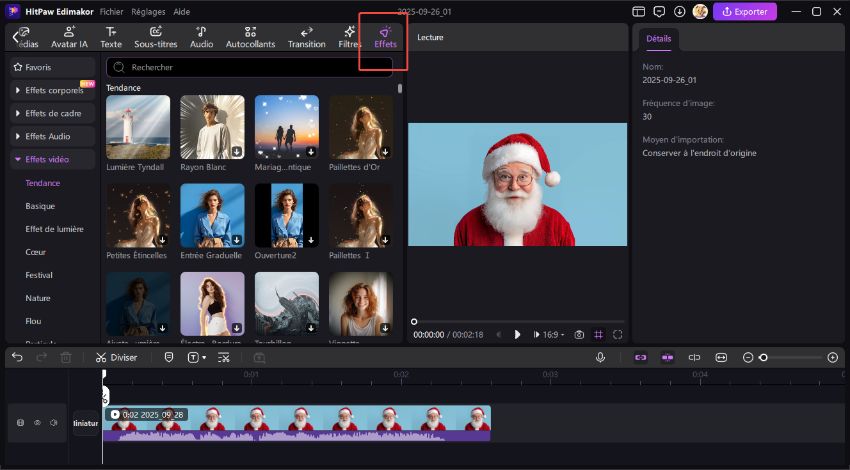This screenshot has height=470, width=850.
Task: Open the 16:9 aspect ratio dropdown
Action: click(553, 335)
